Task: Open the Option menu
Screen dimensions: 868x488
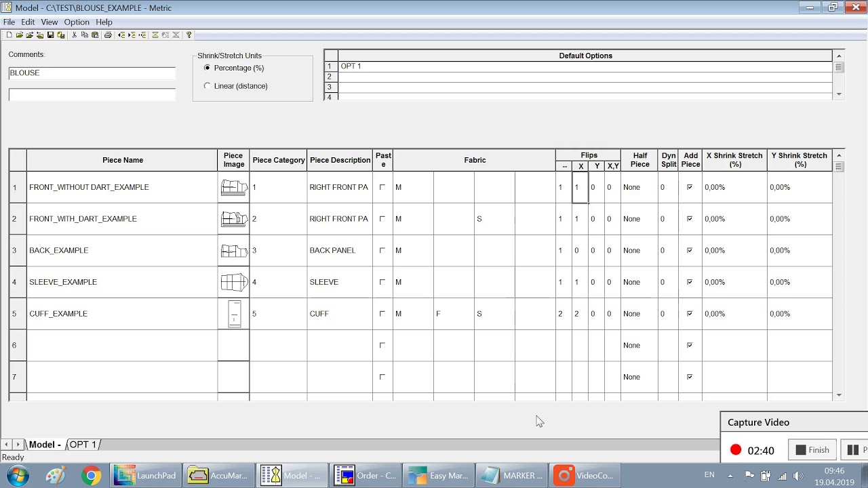Action: [77, 22]
